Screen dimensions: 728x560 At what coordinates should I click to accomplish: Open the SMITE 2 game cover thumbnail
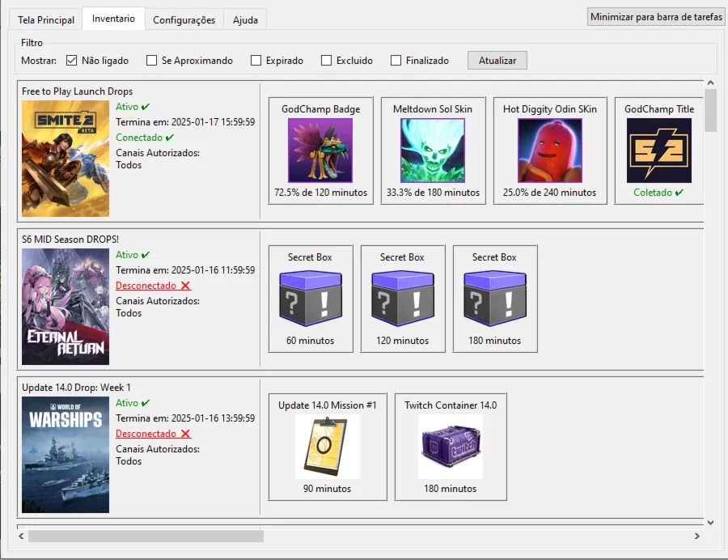pos(66,159)
